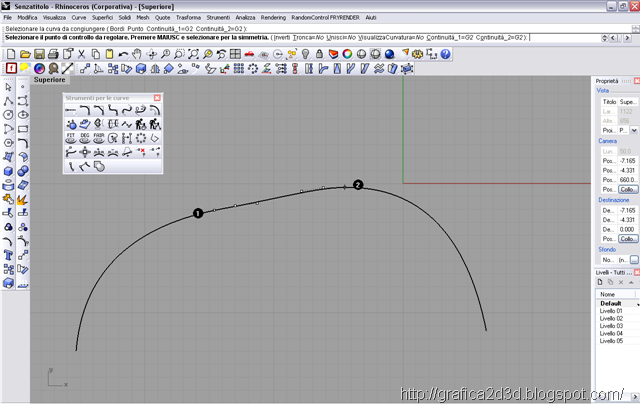The image size is (640, 405).
Task: Click the delete layer X icon in Livelli panel
Action: [620, 282]
